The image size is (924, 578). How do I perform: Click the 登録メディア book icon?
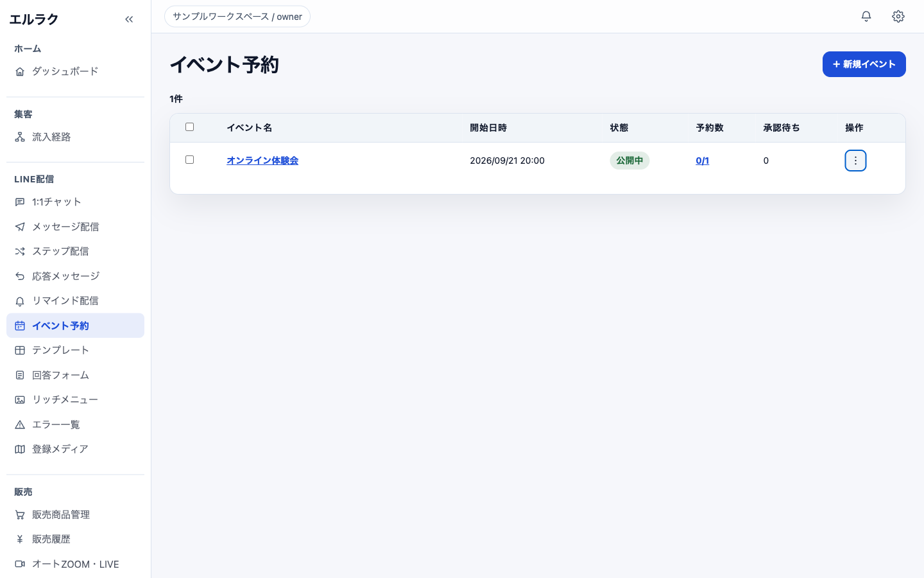(20, 449)
